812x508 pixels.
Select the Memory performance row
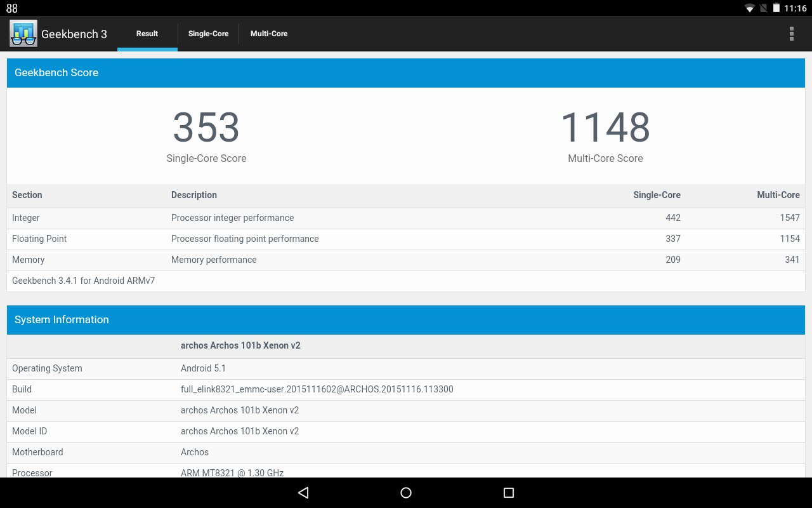click(x=406, y=260)
